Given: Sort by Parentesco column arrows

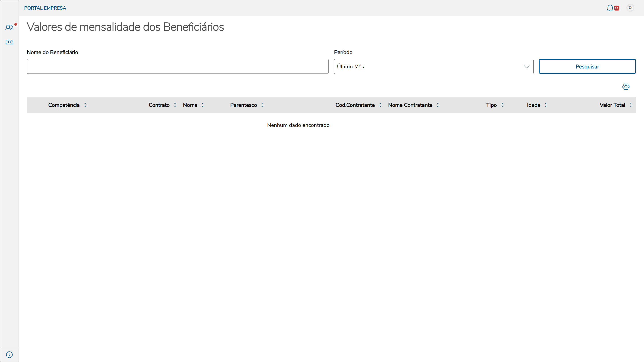Looking at the screenshot, I should [x=262, y=105].
